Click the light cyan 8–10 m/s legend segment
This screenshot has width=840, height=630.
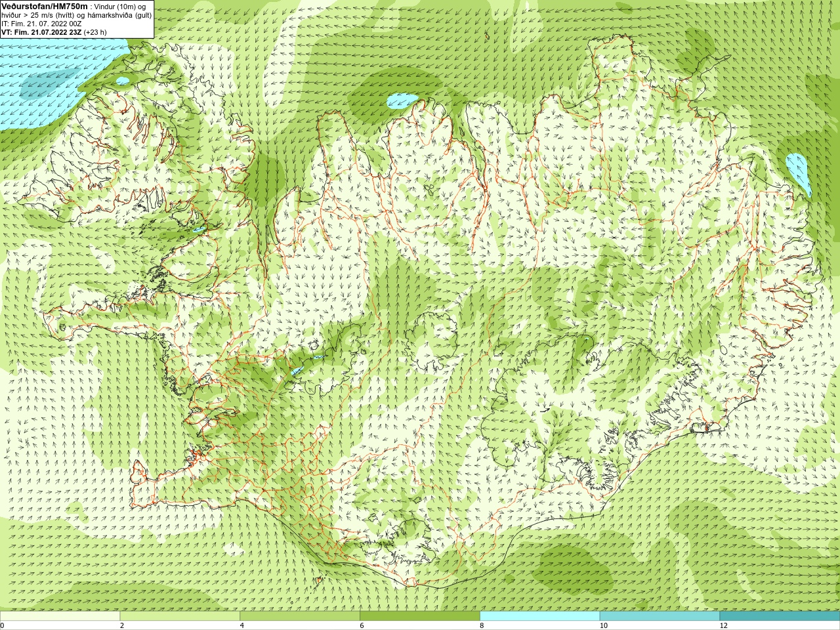540,616
